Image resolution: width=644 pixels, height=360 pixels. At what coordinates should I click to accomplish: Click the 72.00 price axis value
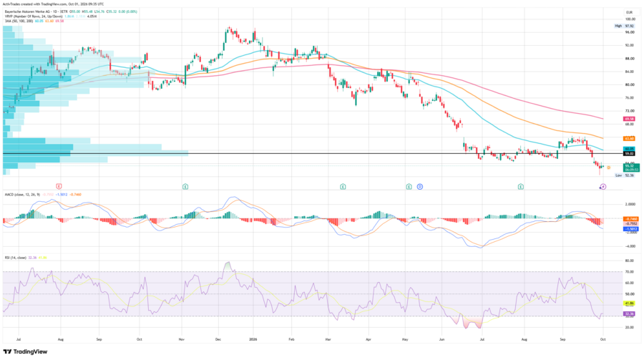click(x=630, y=111)
